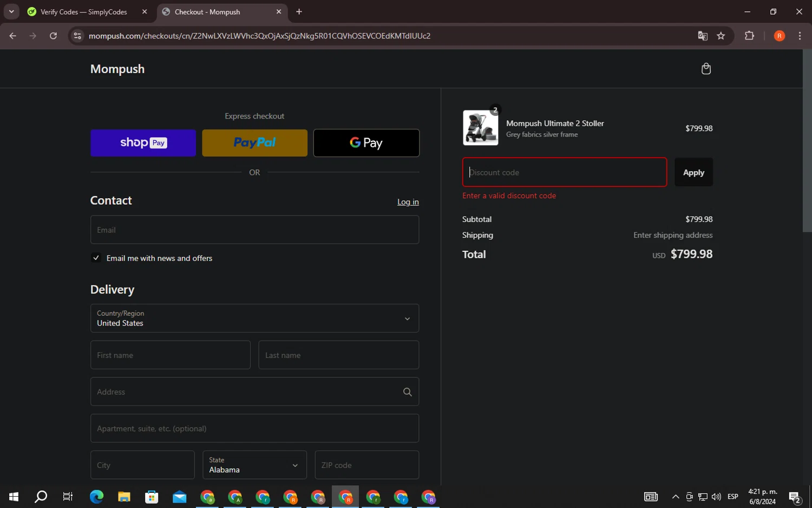This screenshot has width=812, height=508.
Task: Click the Discount code input field
Action: [564, 172]
